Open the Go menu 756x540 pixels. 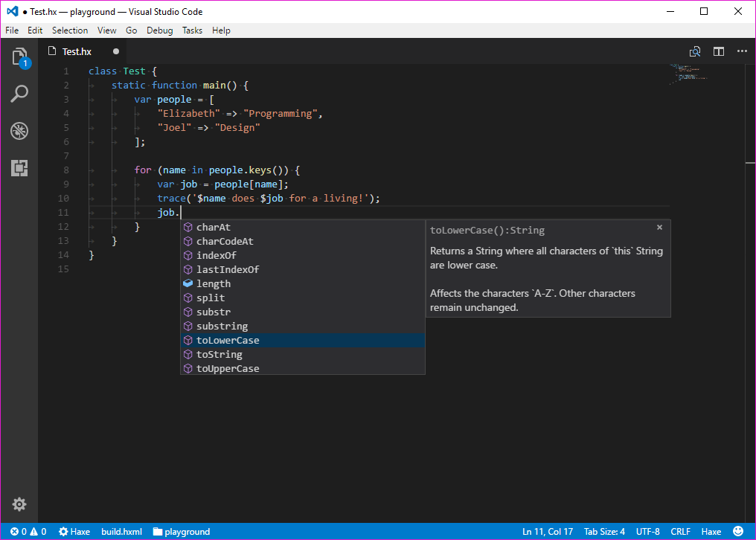tap(131, 30)
